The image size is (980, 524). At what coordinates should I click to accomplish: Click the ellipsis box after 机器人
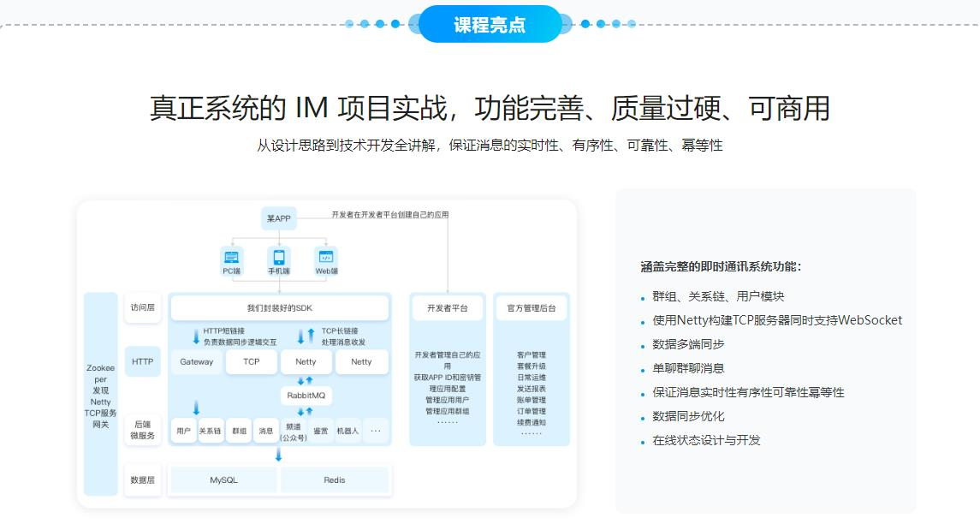(376, 431)
